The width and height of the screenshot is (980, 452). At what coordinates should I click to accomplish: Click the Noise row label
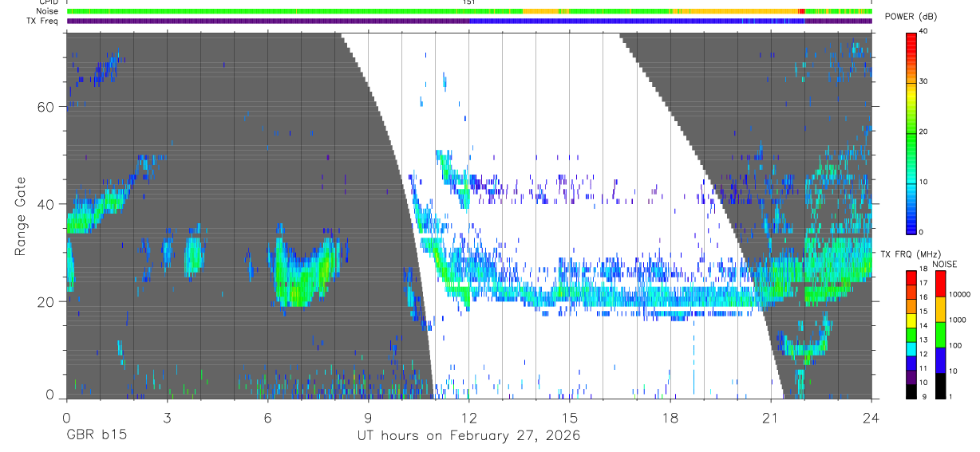point(49,11)
